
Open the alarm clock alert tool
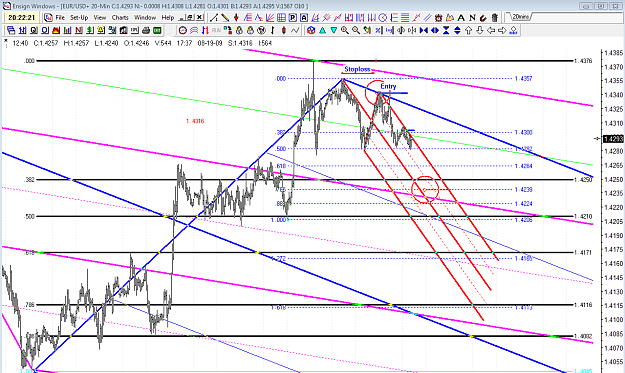(x=438, y=18)
